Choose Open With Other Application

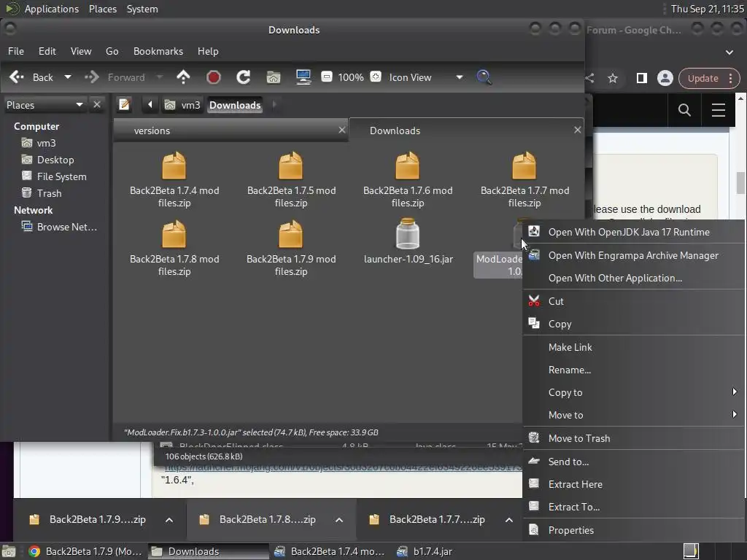[634, 278]
